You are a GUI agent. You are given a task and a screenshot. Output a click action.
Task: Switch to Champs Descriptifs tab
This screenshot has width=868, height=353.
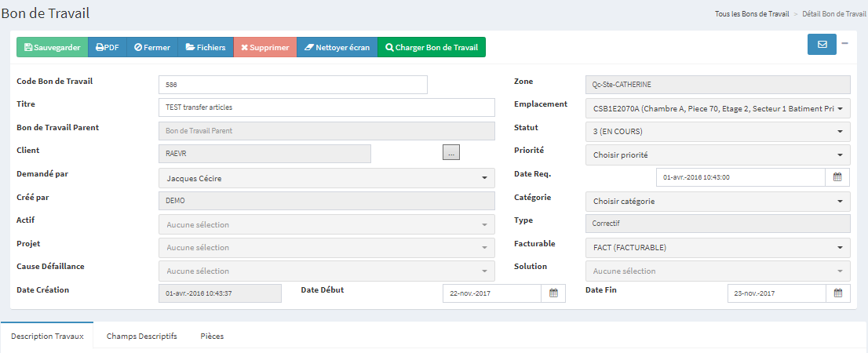click(x=142, y=336)
